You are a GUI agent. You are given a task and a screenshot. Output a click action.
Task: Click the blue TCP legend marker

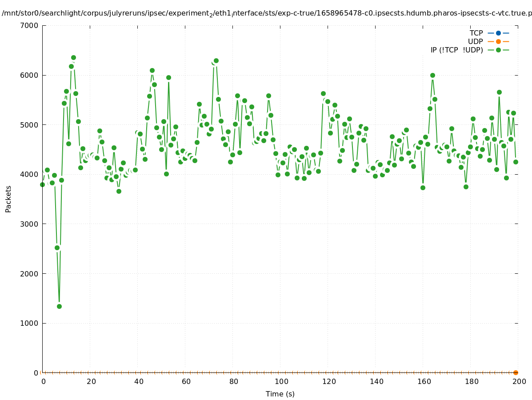pos(498,33)
